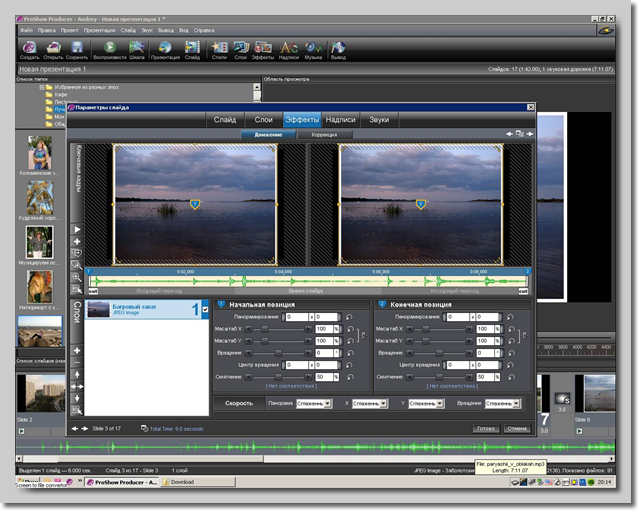Click the Готово button
This screenshot has width=638, height=510.
coord(486,429)
